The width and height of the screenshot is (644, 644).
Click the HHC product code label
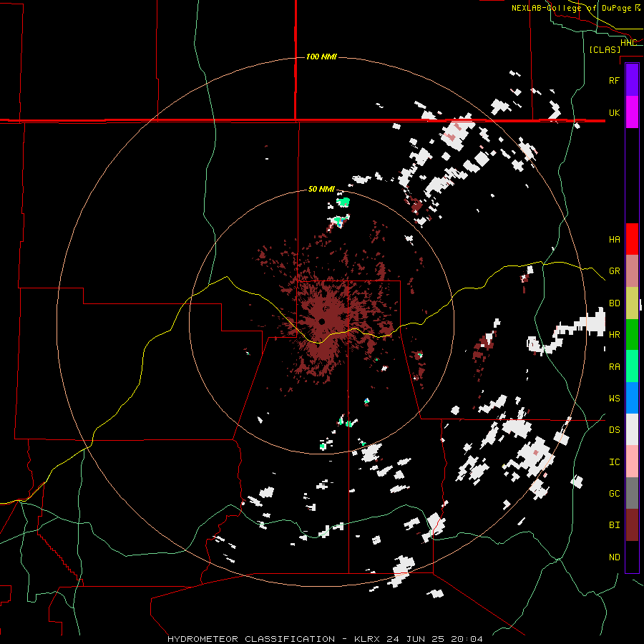click(629, 43)
